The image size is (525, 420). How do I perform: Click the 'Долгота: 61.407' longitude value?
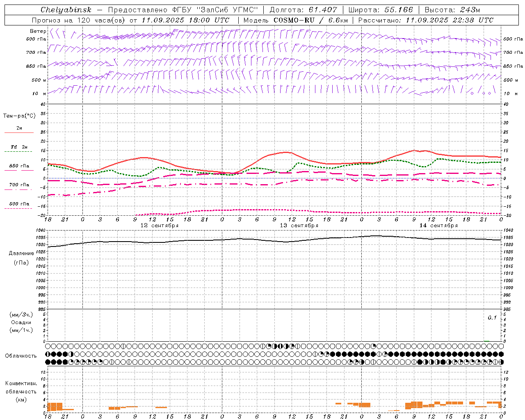pos(303,10)
